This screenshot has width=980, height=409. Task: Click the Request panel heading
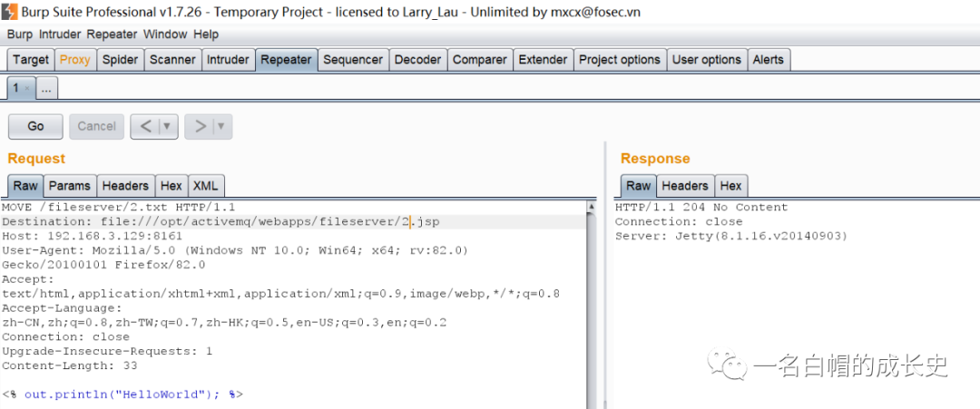click(36, 159)
